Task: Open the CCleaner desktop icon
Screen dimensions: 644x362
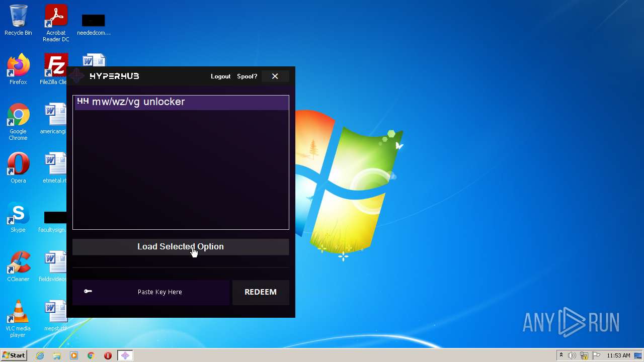Action: 18,266
